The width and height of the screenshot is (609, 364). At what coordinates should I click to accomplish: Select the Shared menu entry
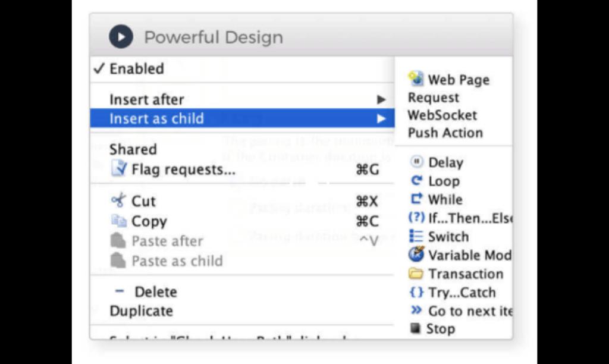click(x=133, y=150)
